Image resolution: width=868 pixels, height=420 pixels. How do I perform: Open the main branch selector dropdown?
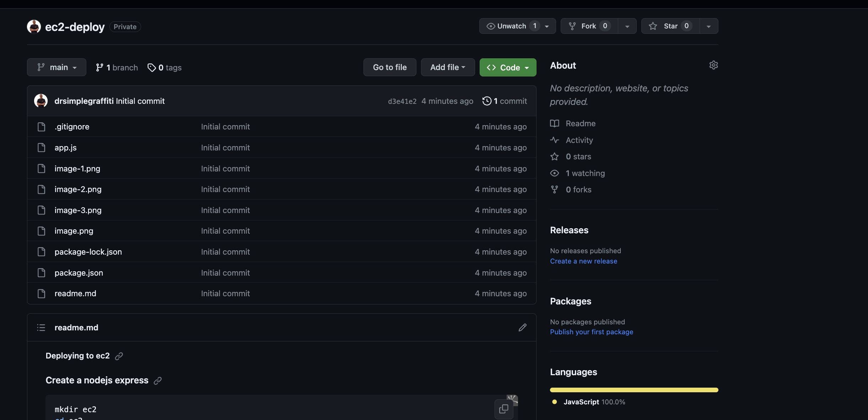pyautogui.click(x=57, y=67)
